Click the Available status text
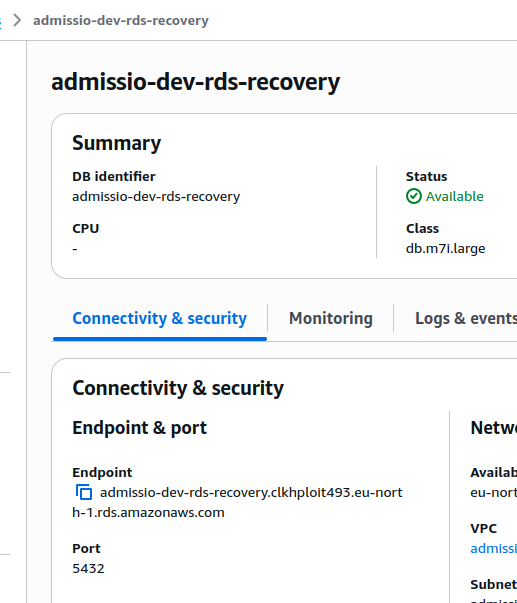This screenshot has width=517, height=603. click(x=454, y=197)
